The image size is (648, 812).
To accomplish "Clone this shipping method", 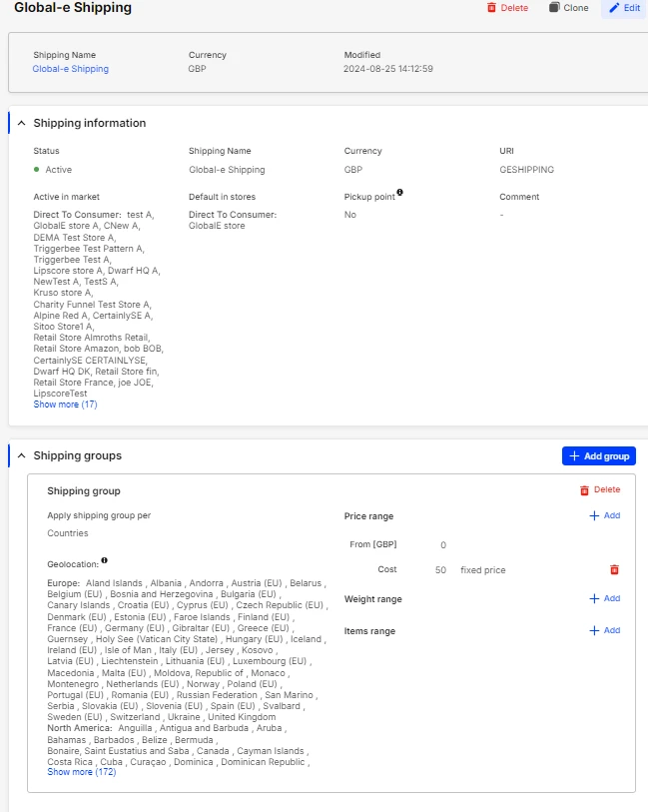I will coord(568,8).
